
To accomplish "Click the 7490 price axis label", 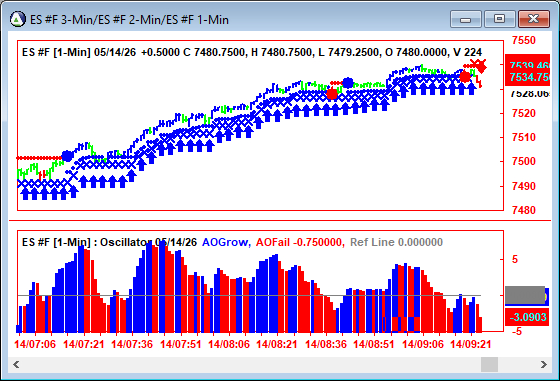I will (x=524, y=186).
